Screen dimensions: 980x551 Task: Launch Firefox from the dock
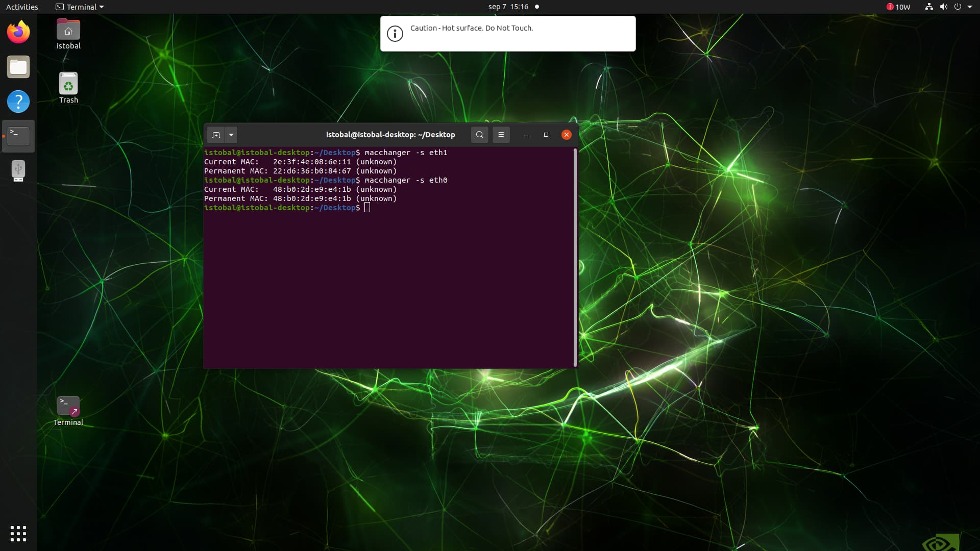click(x=18, y=32)
